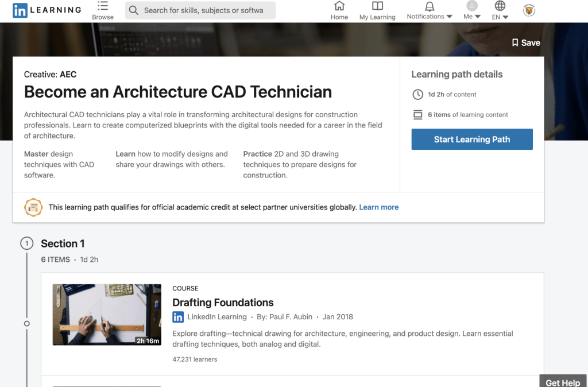Click the 2h 16m duration badge

(148, 341)
